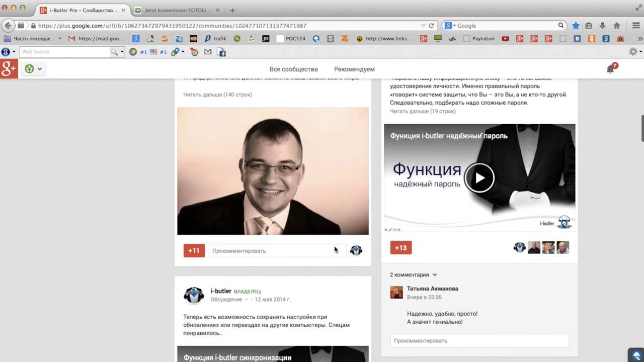Open the search engine selector in Google box
This screenshot has width=644, height=362.
[x=449, y=26]
